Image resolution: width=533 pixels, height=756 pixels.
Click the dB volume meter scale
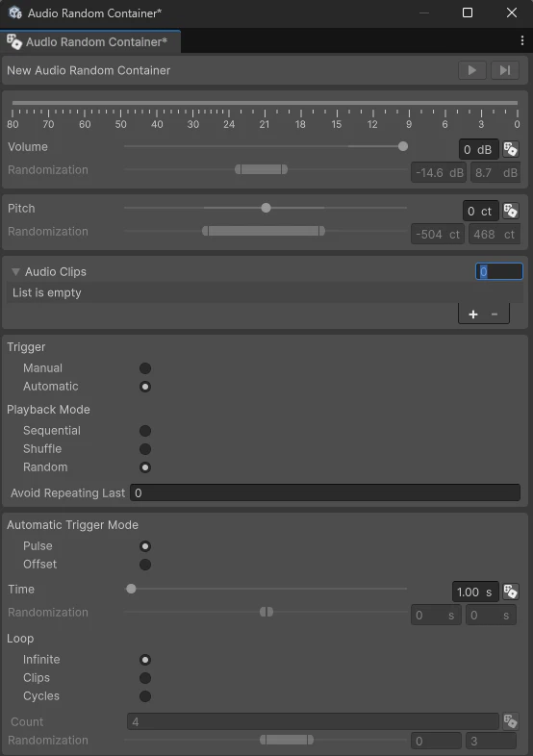(265, 115)
